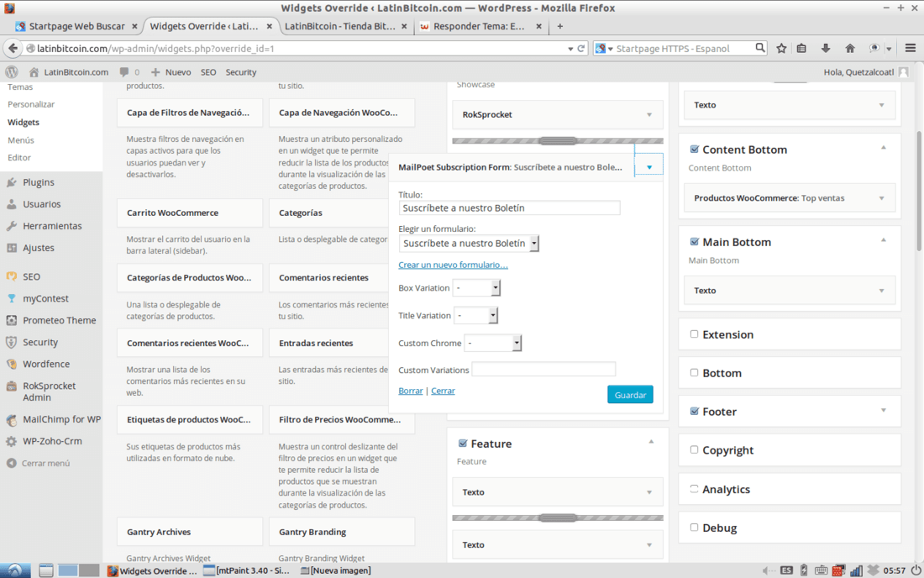Open Widgets submenu item
Image resolution: width=924 pixels, height=578 pixels.
[x=24, y=122]
